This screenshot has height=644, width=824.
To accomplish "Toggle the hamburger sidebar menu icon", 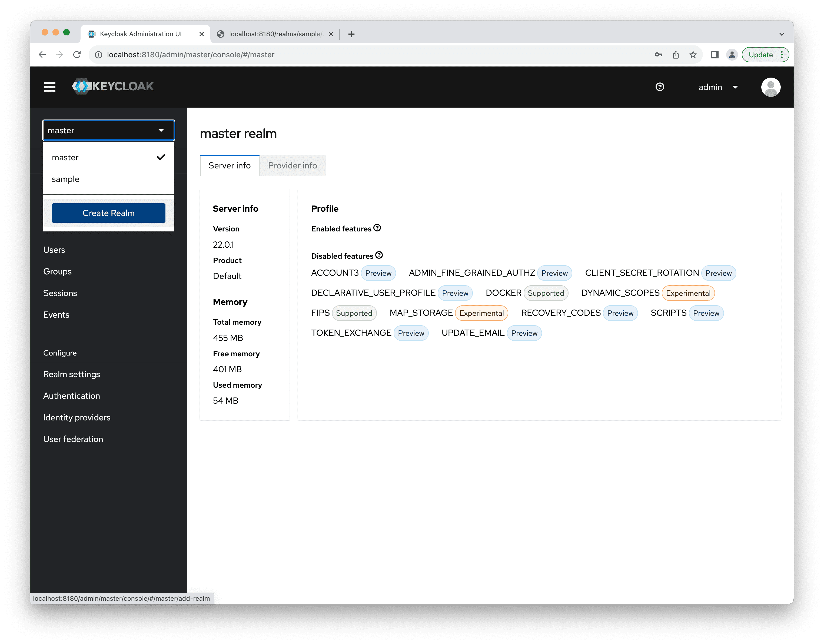I will point(49,87).
